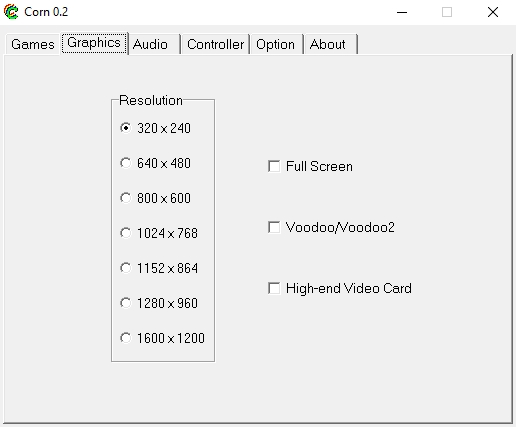Image resolution: width=516 pixels, height=427 pixels.
Task: Open the Option tab
Action: pos(276,44)
